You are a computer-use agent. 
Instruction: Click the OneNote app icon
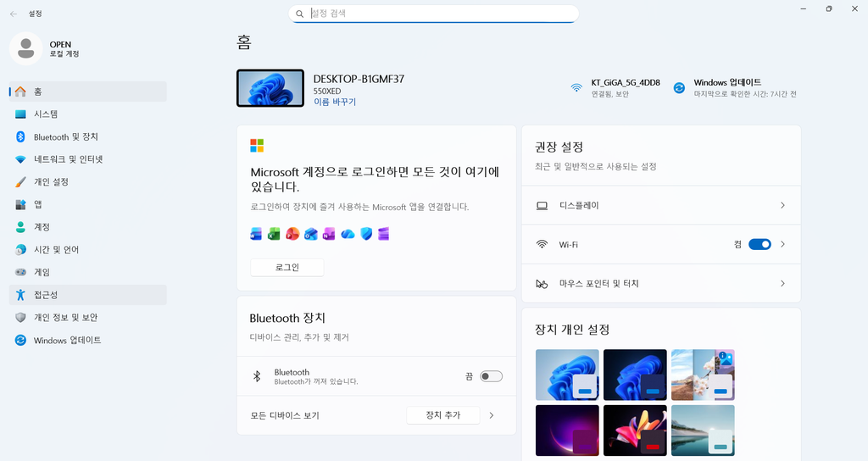pos(329,234)
